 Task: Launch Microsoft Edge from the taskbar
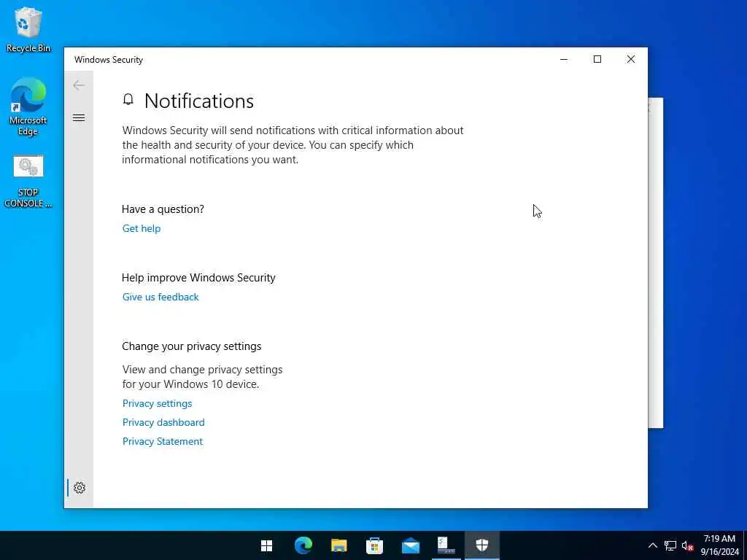303,545
